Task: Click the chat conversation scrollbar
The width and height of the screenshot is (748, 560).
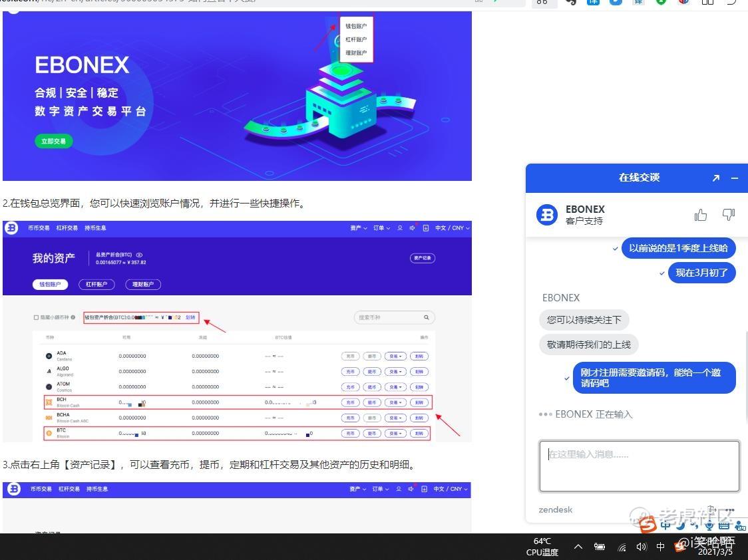Action: tap(745, 376)
